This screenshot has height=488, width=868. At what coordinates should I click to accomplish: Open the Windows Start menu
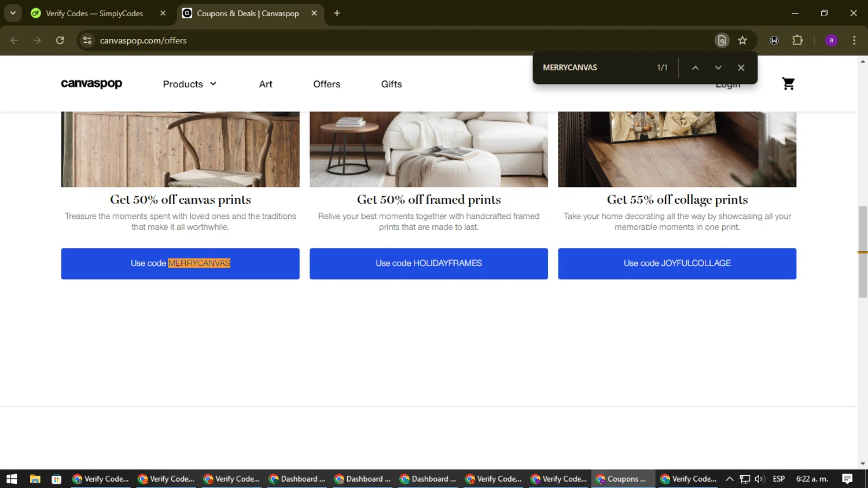(x=12, y=479)
